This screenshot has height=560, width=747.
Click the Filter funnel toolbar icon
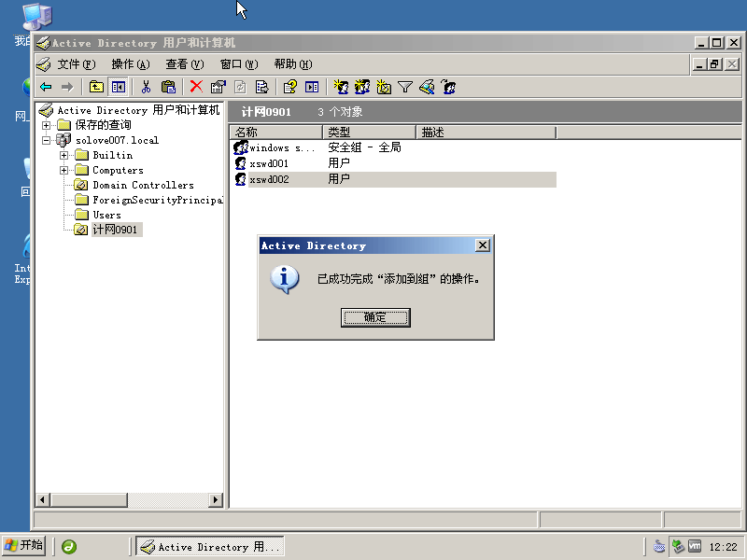pyautogui.click(x=405, y=87)
